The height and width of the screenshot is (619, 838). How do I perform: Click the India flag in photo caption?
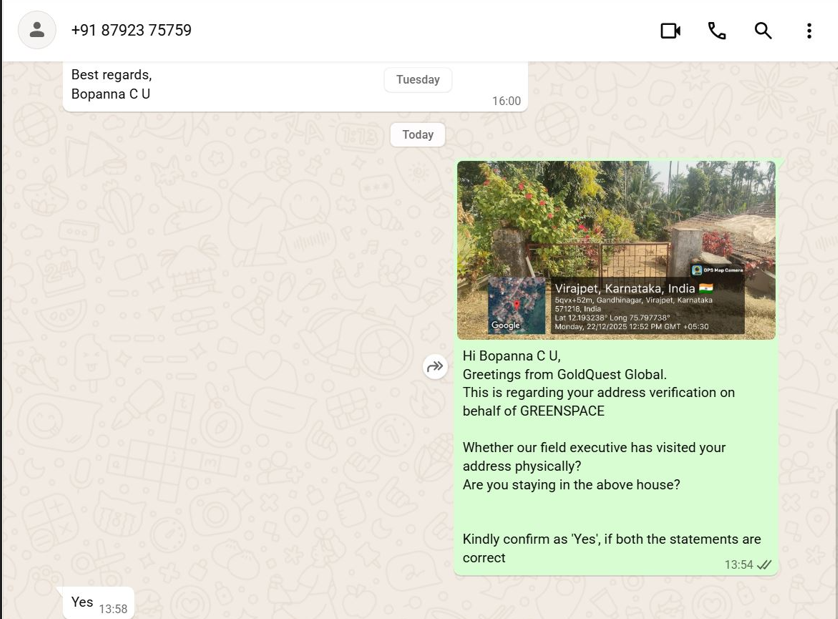click(x=706, y=288)
